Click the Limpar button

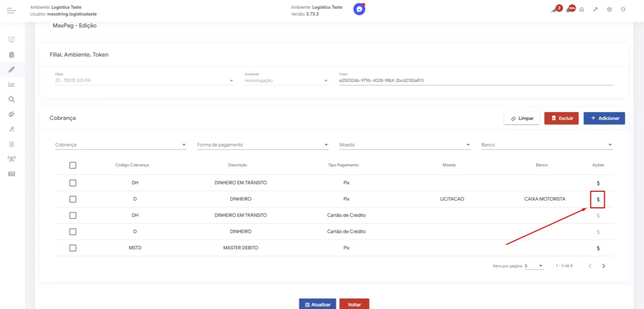pos(522,119)
